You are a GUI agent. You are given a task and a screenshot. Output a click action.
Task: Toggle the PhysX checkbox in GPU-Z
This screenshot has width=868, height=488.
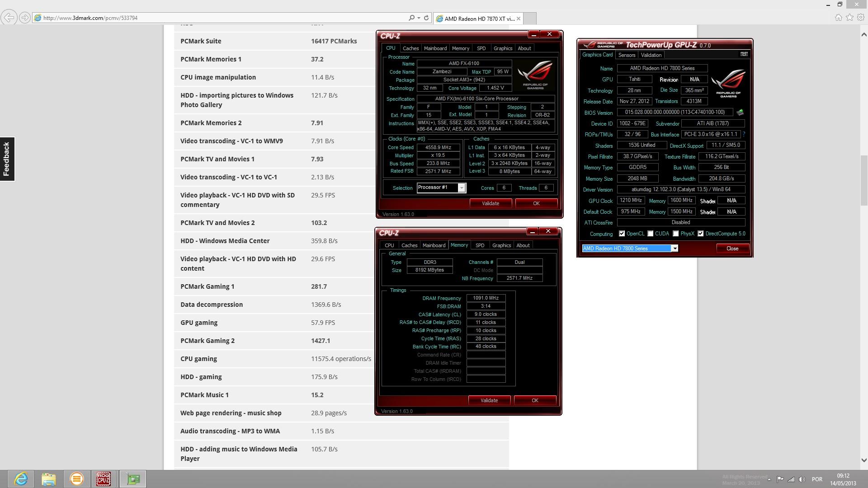click(x=675, y=234)
